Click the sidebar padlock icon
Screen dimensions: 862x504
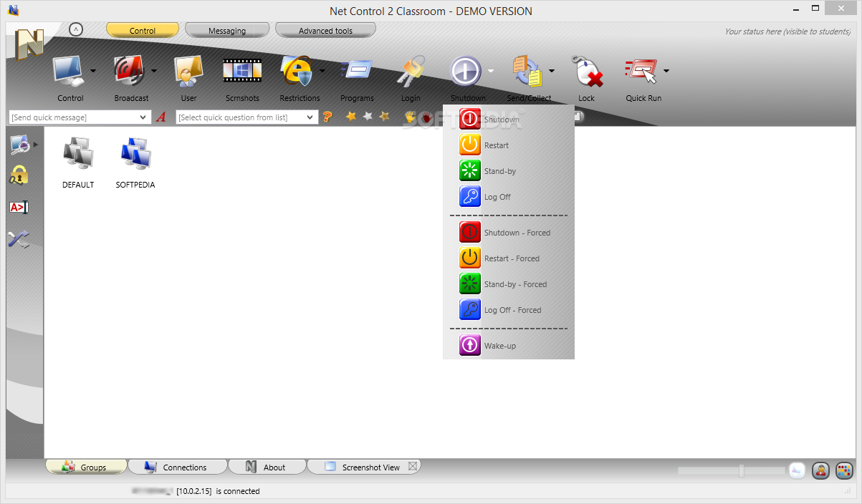coord(19,175)
